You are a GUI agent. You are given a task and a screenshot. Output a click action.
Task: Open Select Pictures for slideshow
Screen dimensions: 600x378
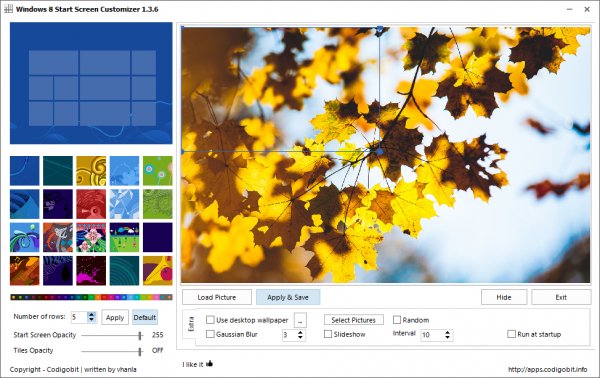354,320
